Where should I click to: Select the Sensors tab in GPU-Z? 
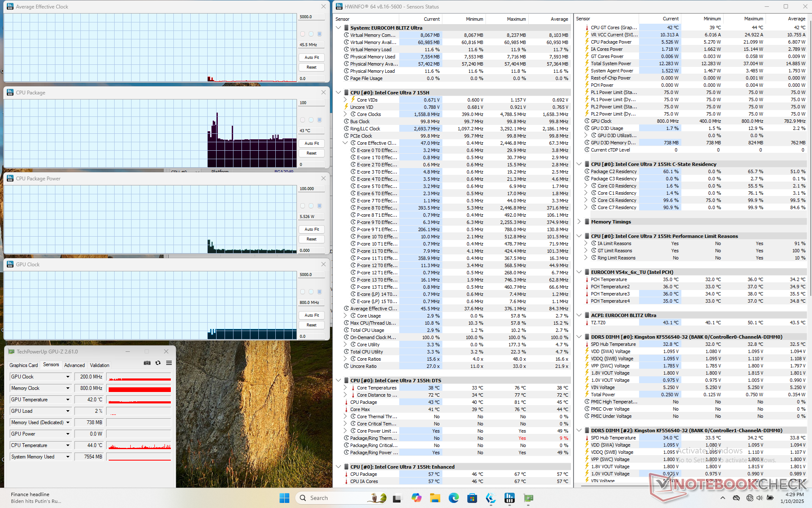point(51,364)
